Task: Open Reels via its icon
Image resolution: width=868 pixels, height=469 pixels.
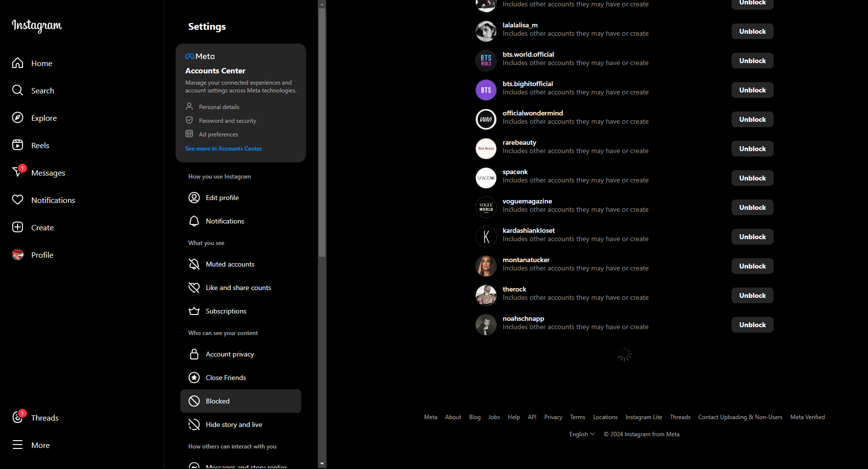Action: tap(18, 145)
